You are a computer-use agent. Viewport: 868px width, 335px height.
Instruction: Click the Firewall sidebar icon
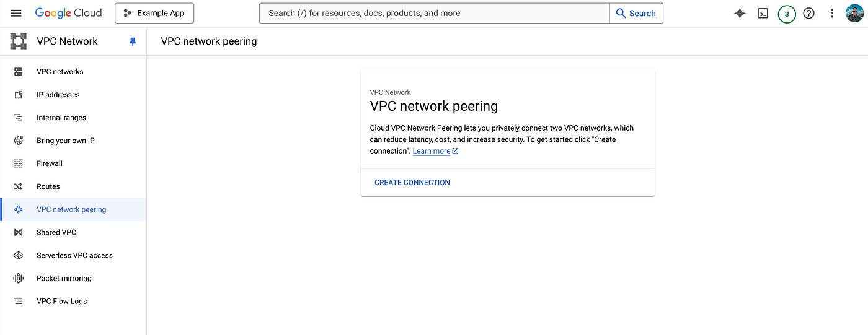pyautogui.click(x=19, y=163)
